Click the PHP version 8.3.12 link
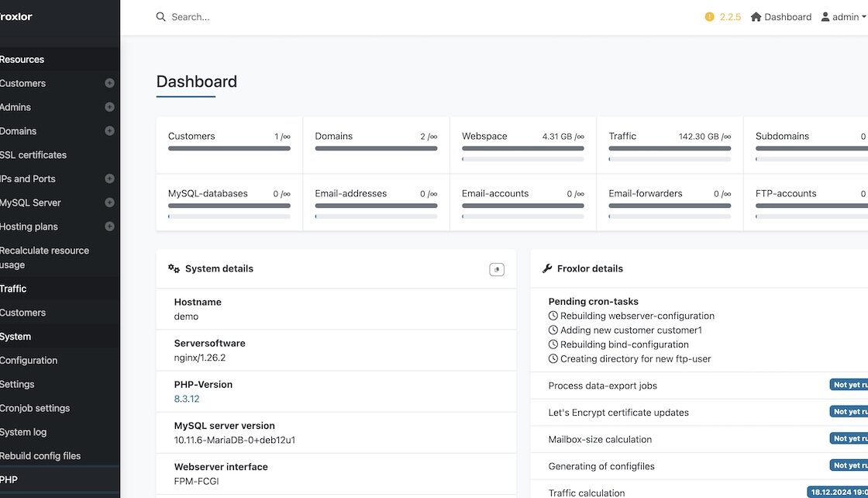This screenshot has width=868, height=498. (187, 399)
